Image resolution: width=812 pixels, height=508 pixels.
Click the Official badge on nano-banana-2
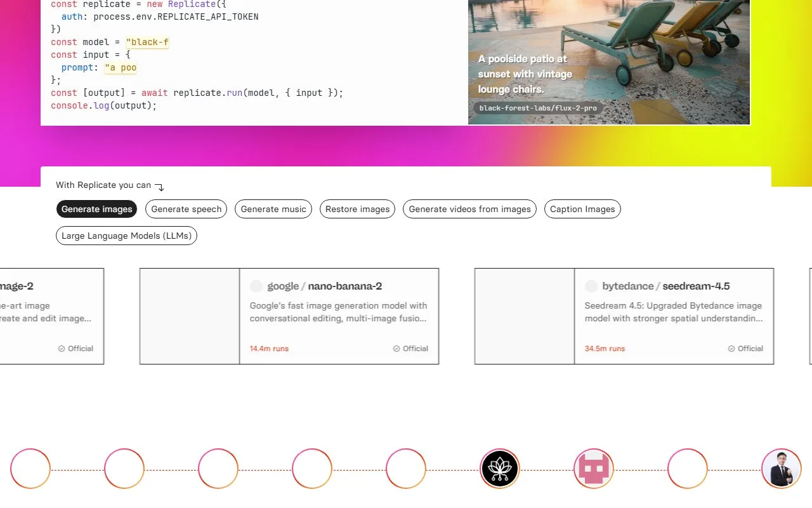tap(410, 349)
